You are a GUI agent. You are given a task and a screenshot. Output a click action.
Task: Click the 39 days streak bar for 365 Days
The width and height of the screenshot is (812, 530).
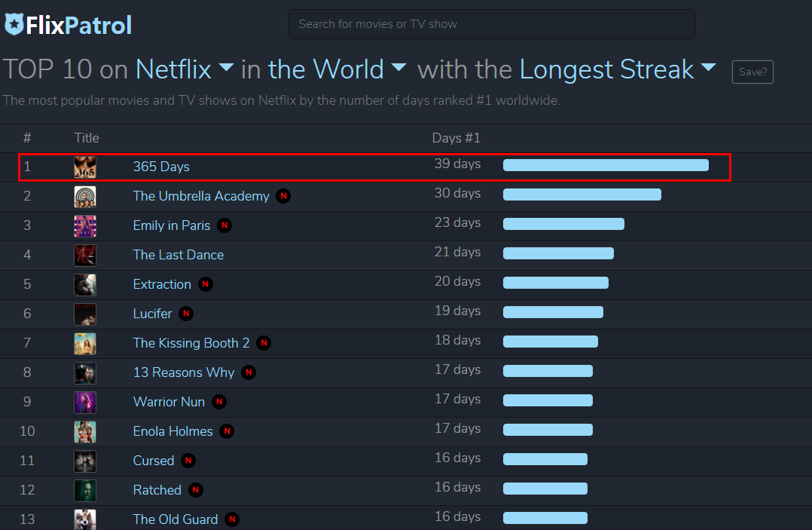pyautogui.click(x=606, y=165)
